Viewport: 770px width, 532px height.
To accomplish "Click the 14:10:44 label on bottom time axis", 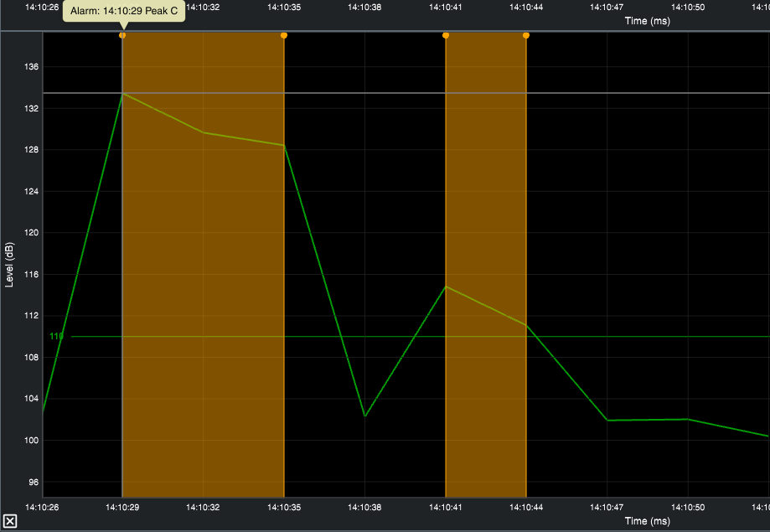I will (526, 507).
